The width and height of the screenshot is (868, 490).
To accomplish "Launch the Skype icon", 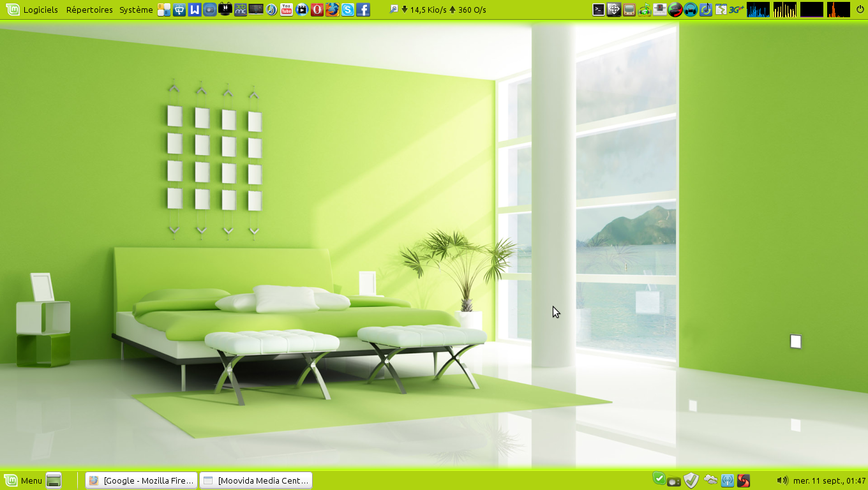I will 348,10.
